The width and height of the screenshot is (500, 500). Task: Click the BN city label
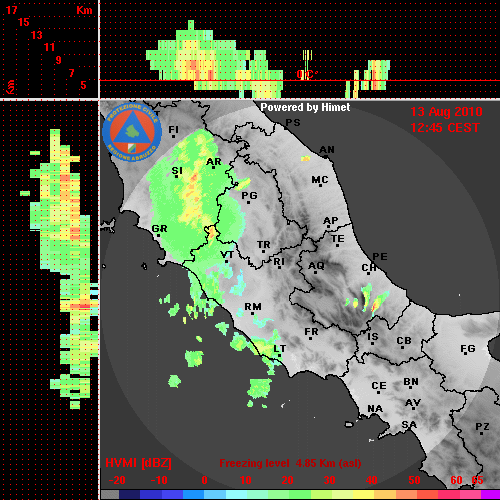point(411,382)
